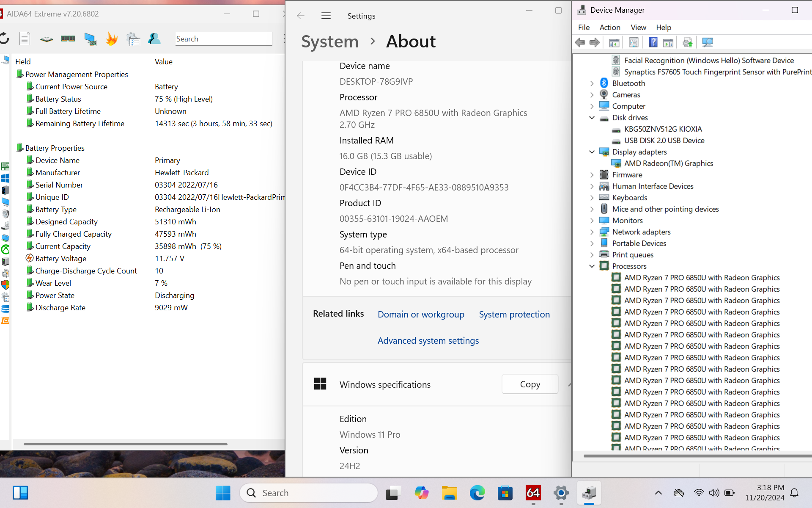Expand the Monitors device category
Screen dimensions: 812x508
[592, 221]
